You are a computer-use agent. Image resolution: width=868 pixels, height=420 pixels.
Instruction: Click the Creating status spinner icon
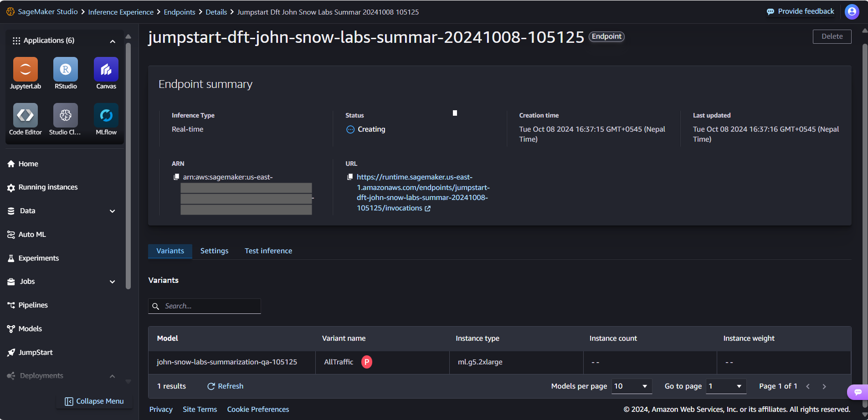[x=350, y=129]
